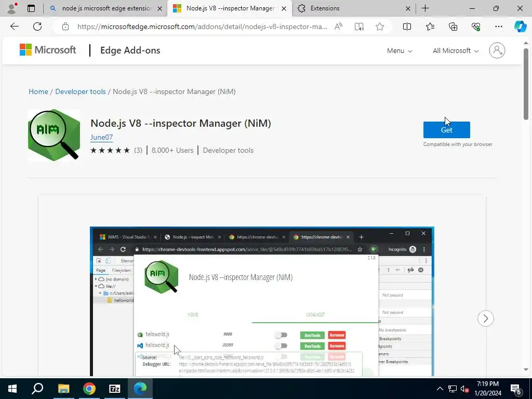Open the sign-in account icon

pos(497,50)
